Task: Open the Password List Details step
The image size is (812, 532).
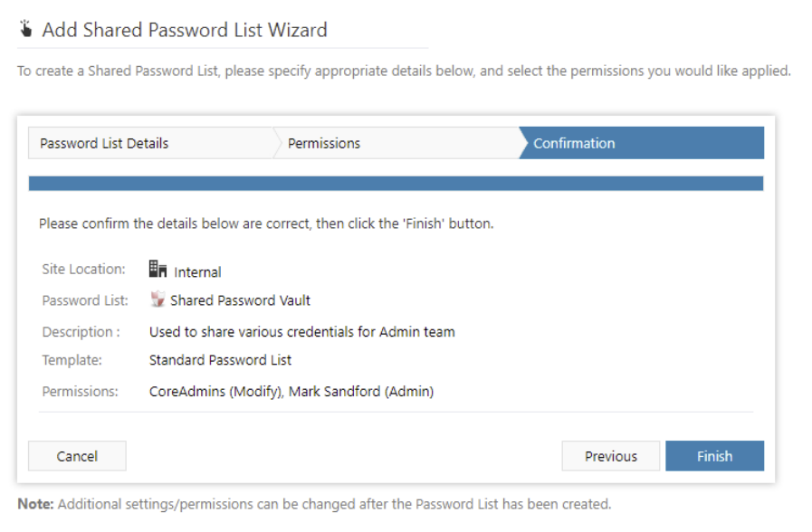Action: (x=108, y=143)
